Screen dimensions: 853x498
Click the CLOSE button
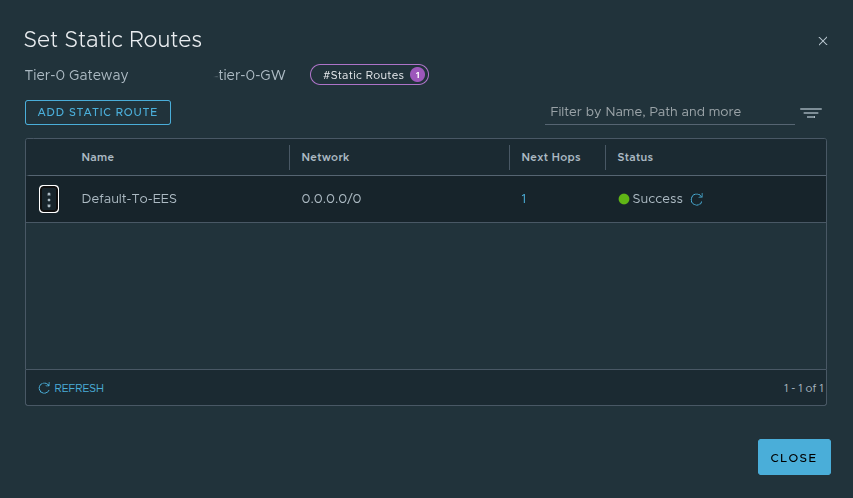pyautogui.click(x=794, y=457)
